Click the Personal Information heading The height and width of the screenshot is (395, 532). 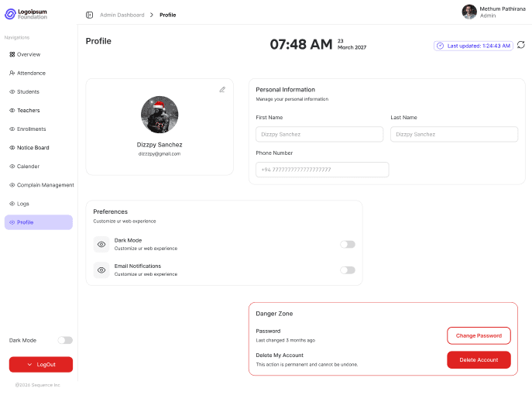(x=285, y=90)
